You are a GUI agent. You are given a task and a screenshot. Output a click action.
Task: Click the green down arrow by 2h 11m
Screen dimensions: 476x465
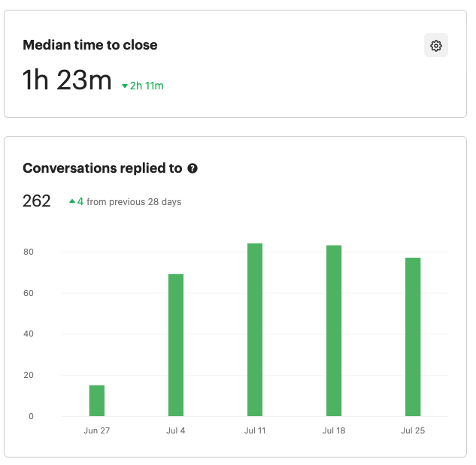(x=125, y=86)
